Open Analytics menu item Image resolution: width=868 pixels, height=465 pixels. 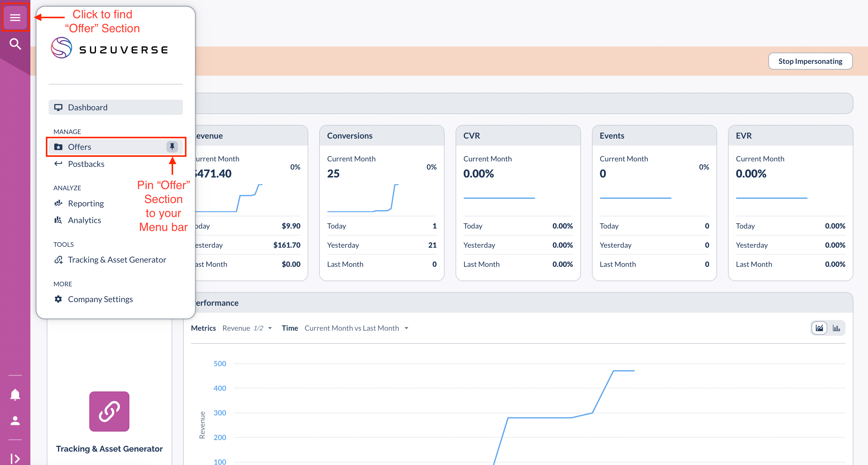point(84,220)
